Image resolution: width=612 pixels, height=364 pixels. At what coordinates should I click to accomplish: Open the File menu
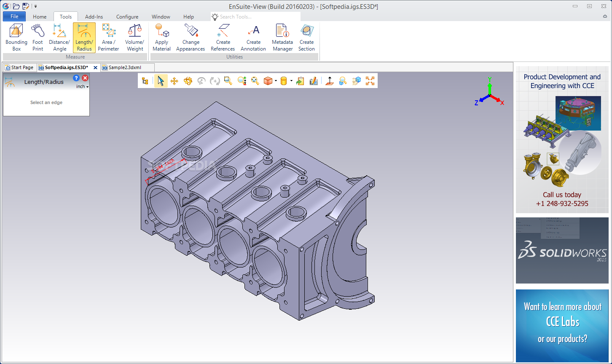click(x=14, y=16)
